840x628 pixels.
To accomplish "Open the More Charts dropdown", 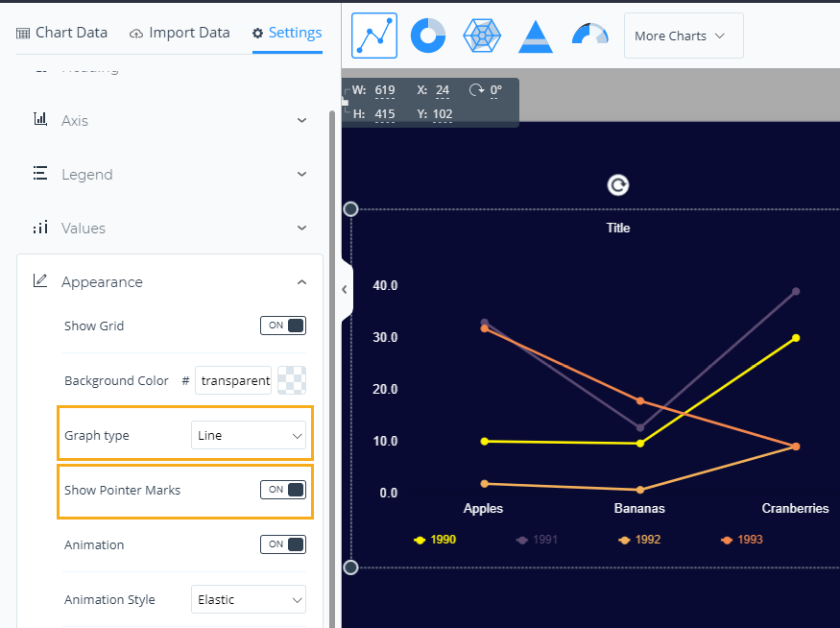I will point(683,36).
